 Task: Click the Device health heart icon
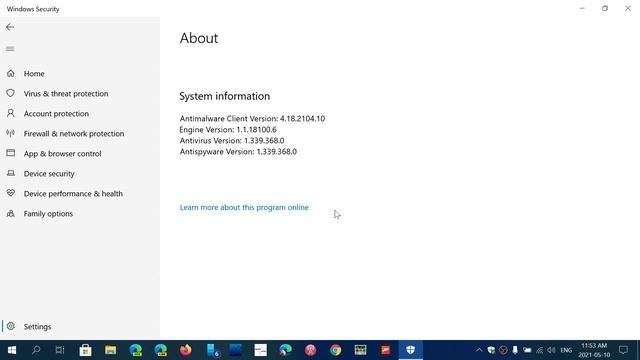coord(11,193)
